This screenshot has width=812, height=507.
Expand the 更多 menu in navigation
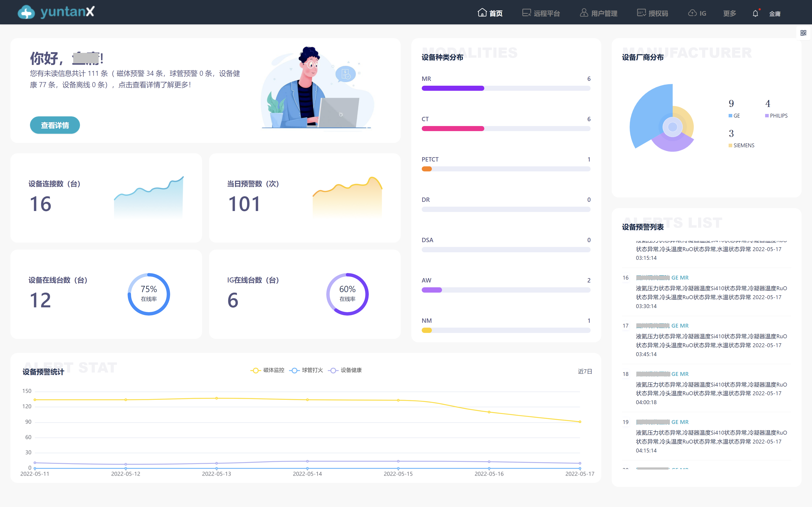729,14
